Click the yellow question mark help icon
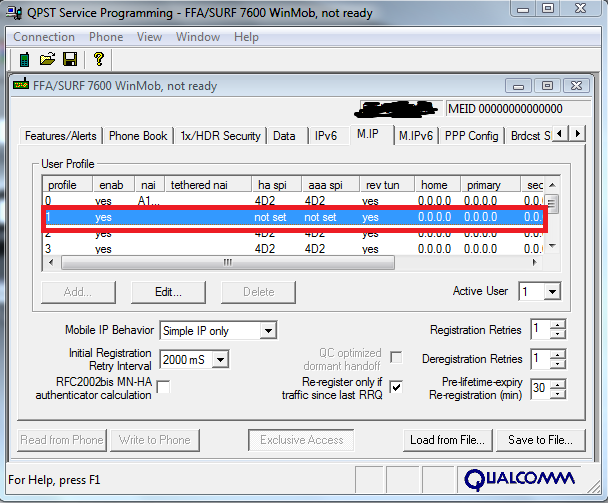The image size is (608, 503). pos(99,59)
